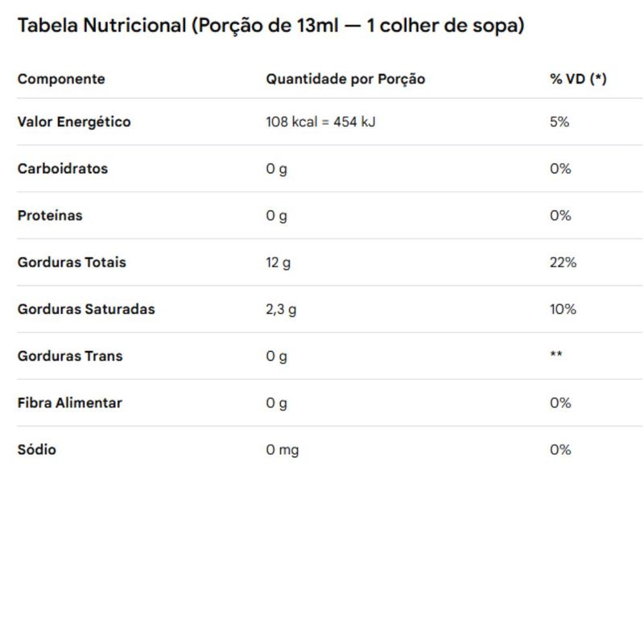Select the Gorduras Trans row label

(x=70, y=356)
